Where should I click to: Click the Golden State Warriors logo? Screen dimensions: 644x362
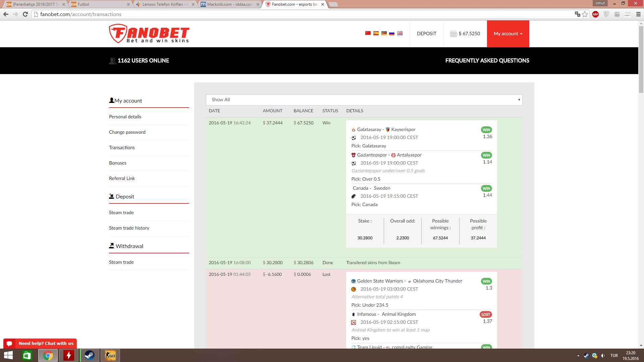pyautogui.click(x=354, y=281)
